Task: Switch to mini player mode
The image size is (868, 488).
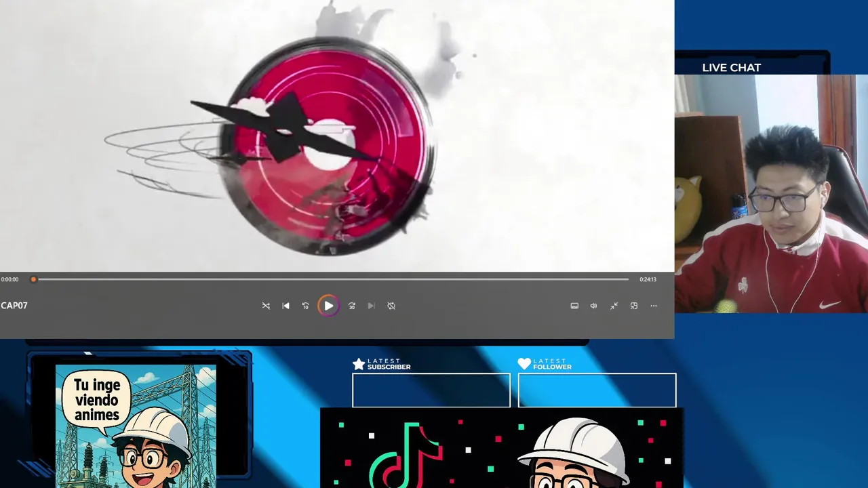Action: click(634, 306)
